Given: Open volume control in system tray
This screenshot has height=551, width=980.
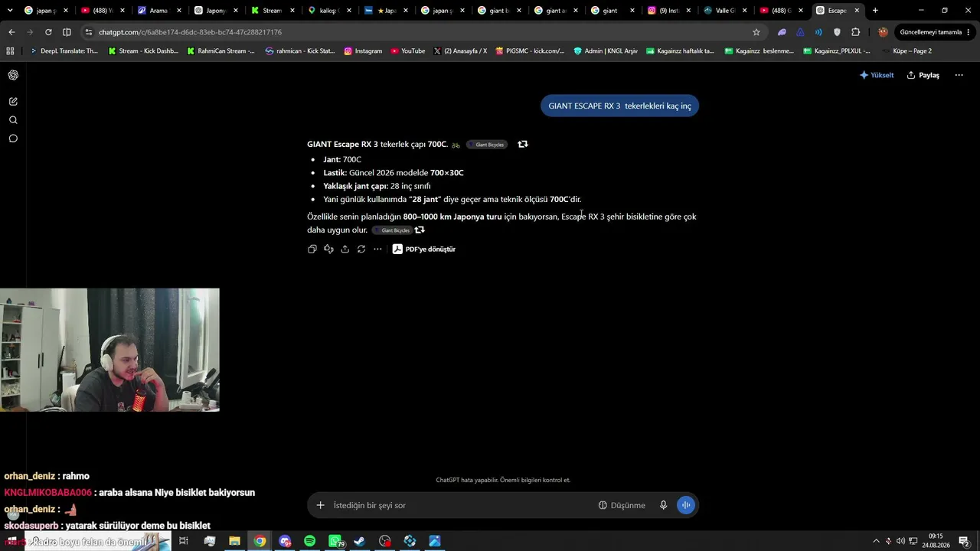Looking at the screenshot, I should pyautogui.click(x=900, y=541).
